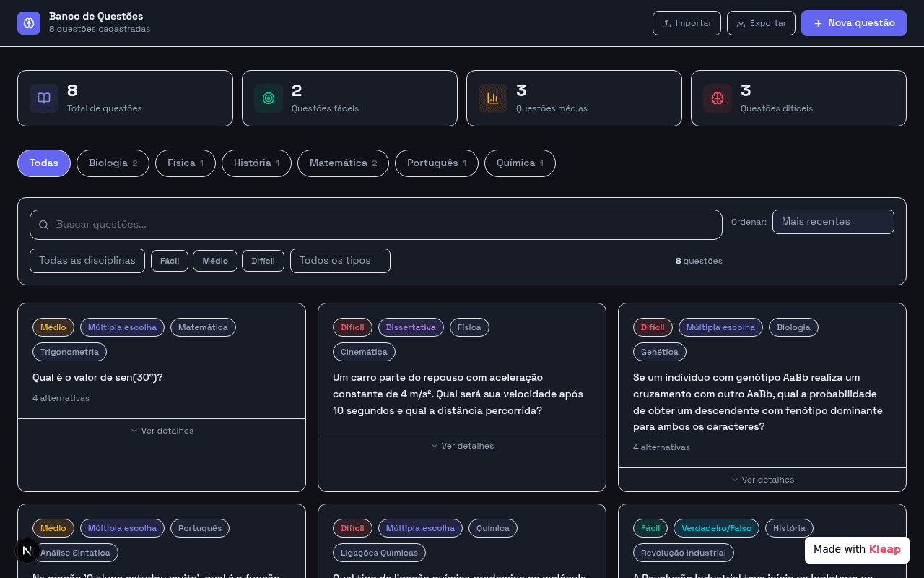Image resolution: width=924 pixels, height=578 pixels.
Task: Switch to the Biologia tab
Action: (x=113, y=163)
